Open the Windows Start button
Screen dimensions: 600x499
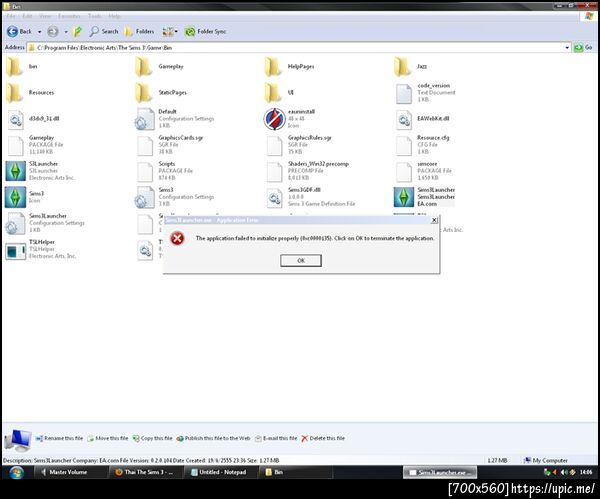tap(16, 472)
